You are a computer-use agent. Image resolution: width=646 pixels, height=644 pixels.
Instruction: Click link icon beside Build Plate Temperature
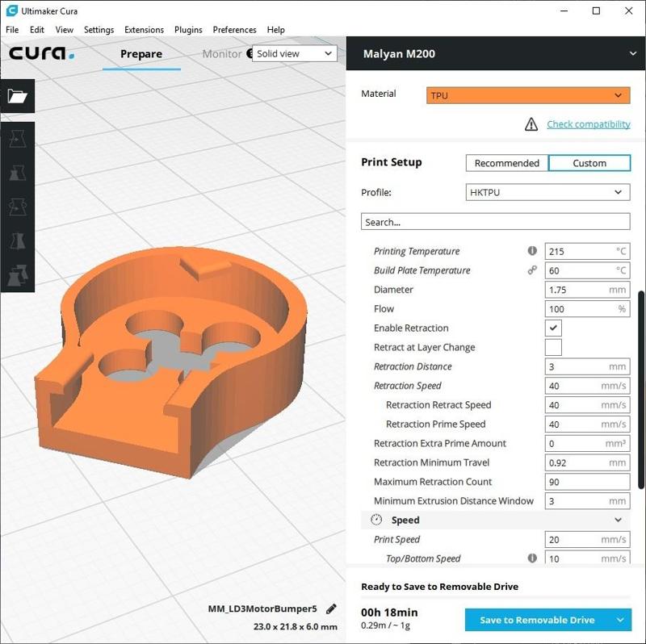[532, 270]
